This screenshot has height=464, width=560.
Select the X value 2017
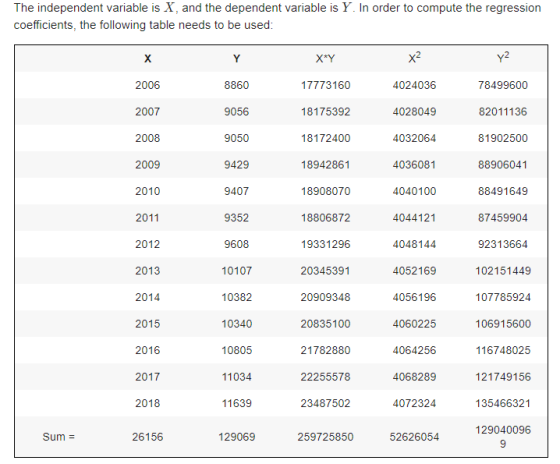(x=148, y=377)
